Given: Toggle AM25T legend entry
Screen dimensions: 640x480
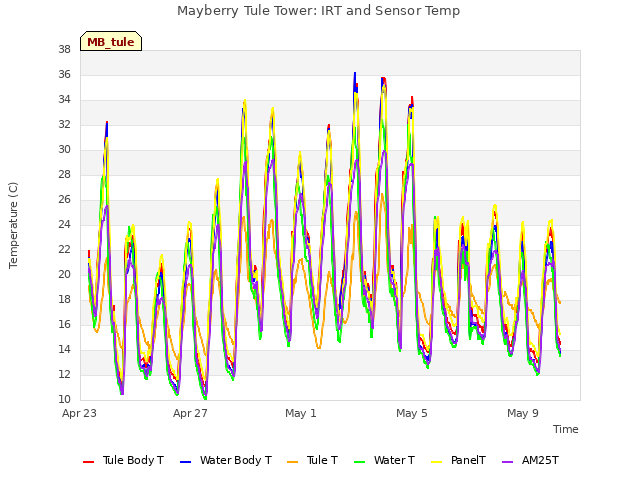Looking at the screenshot, I should pyautogui.click(x=530, y=460).
